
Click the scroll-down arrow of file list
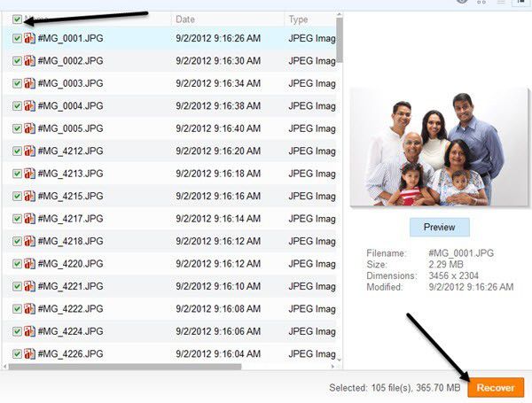pyautogui.click(x=340, y=360)
